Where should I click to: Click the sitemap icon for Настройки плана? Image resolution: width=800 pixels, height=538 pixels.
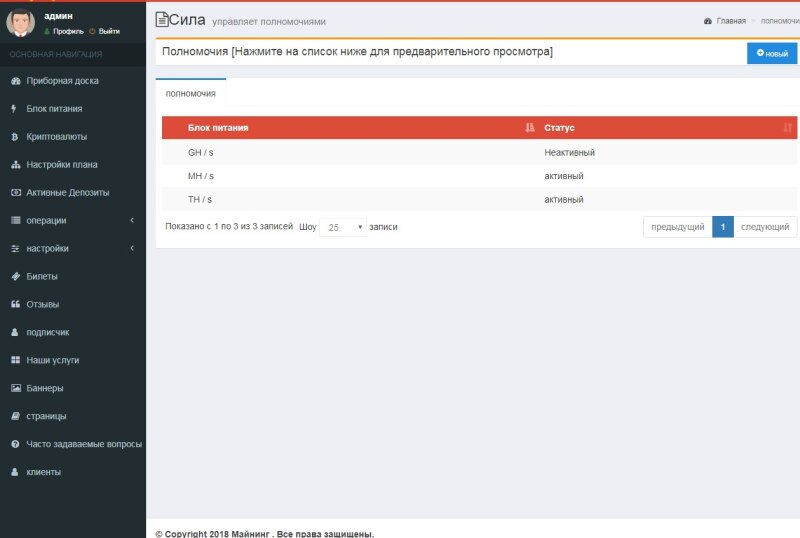point(15,165)
